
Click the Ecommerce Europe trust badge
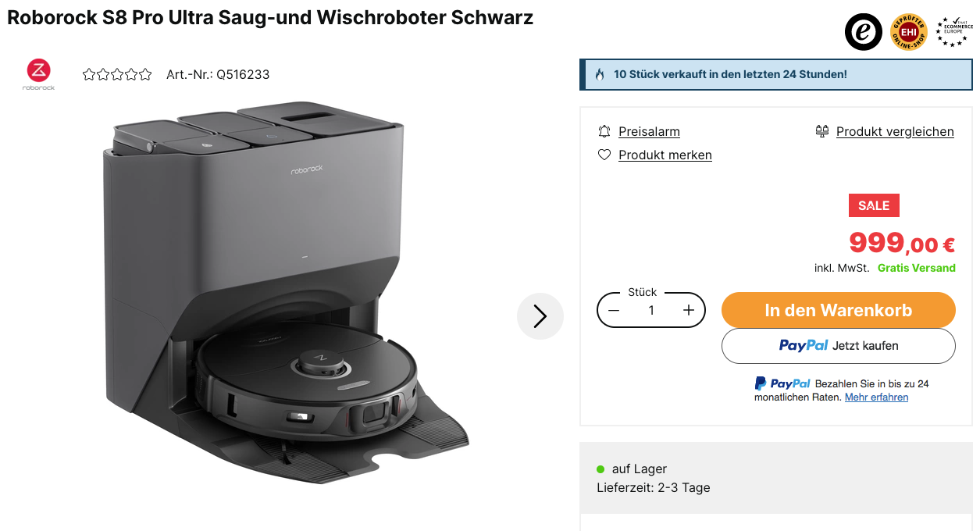[x=954, y=32]
